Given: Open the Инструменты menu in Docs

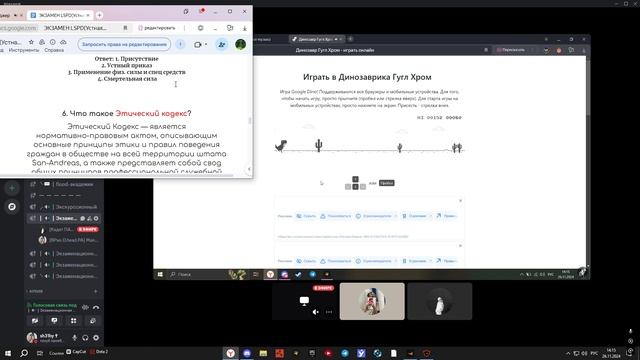Looking at the screenshot, I should click(x=24, y=50).
